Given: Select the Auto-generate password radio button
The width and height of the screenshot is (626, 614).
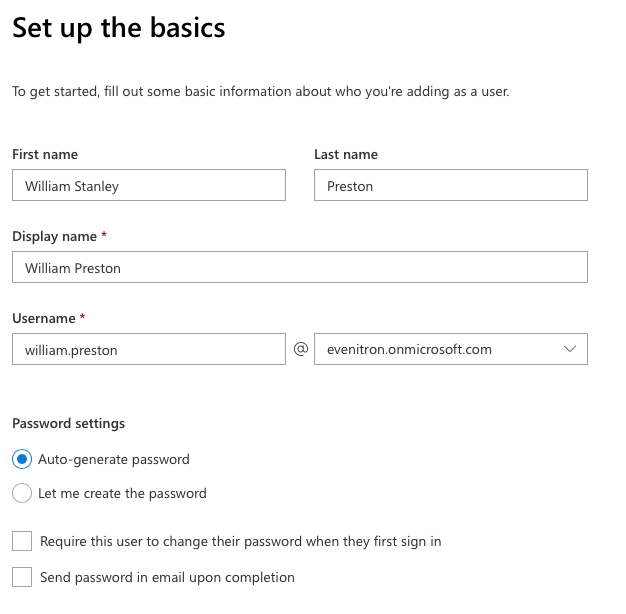Looking at the screenshot, I should pos(22,459).
